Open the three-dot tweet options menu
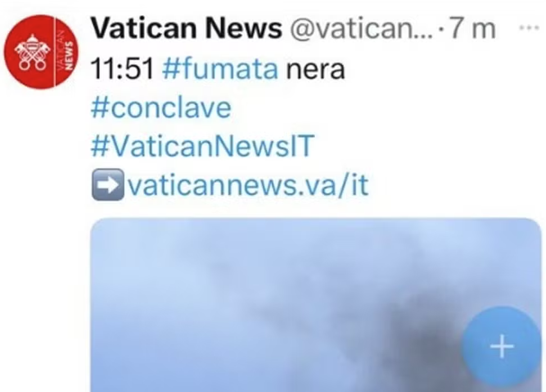The image size is (546, 392). 529,28
